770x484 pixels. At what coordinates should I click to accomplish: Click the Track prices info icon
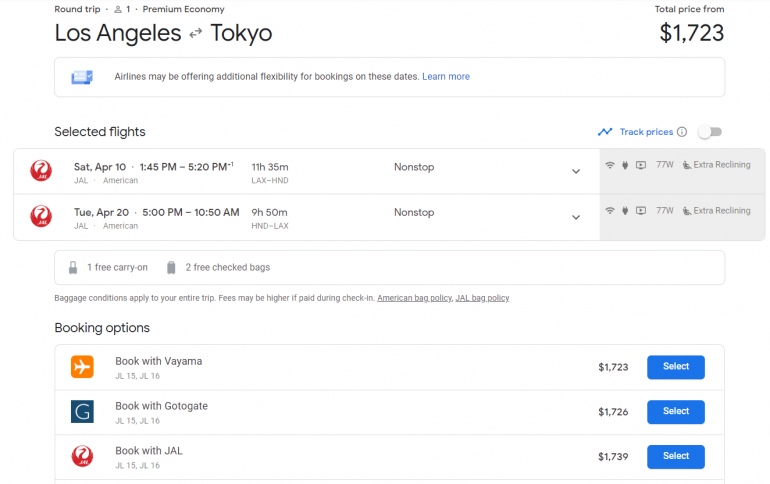[x=682, y=132]
